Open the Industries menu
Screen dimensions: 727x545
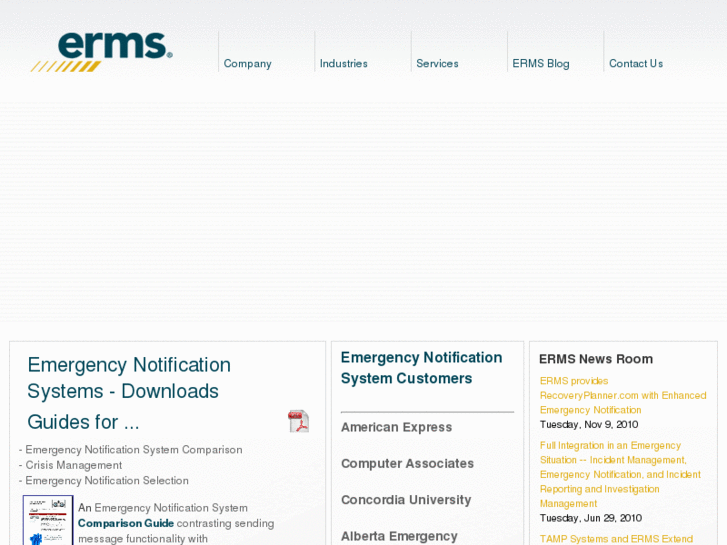pos(344,64)
